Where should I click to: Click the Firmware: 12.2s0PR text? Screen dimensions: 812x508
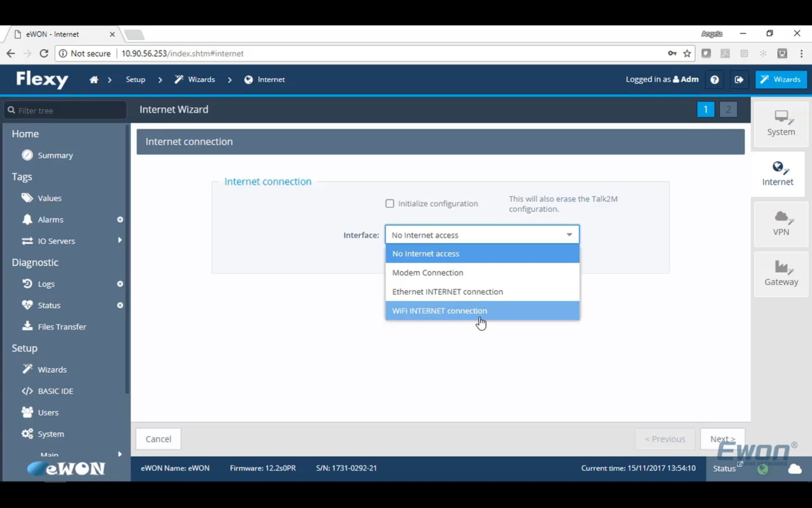(x=263, y=468)
